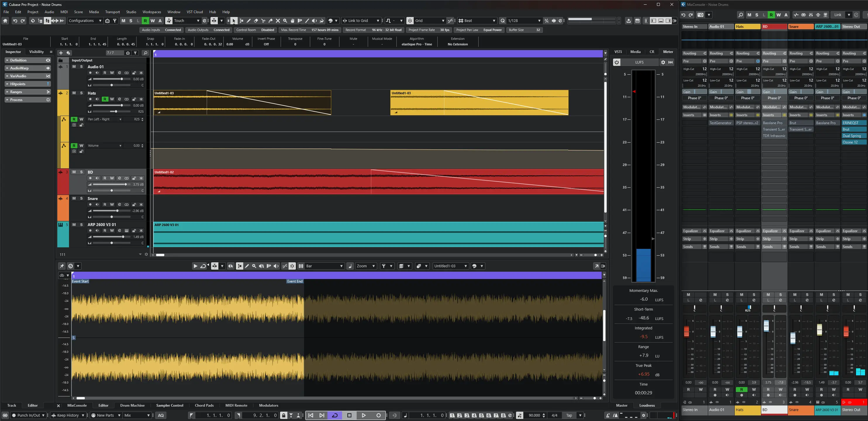The width and height of the screenshot is (868, 421).
Task: Toggle the cycle loop button in transport
Action: pyautogui.click(x=334, y=415)
